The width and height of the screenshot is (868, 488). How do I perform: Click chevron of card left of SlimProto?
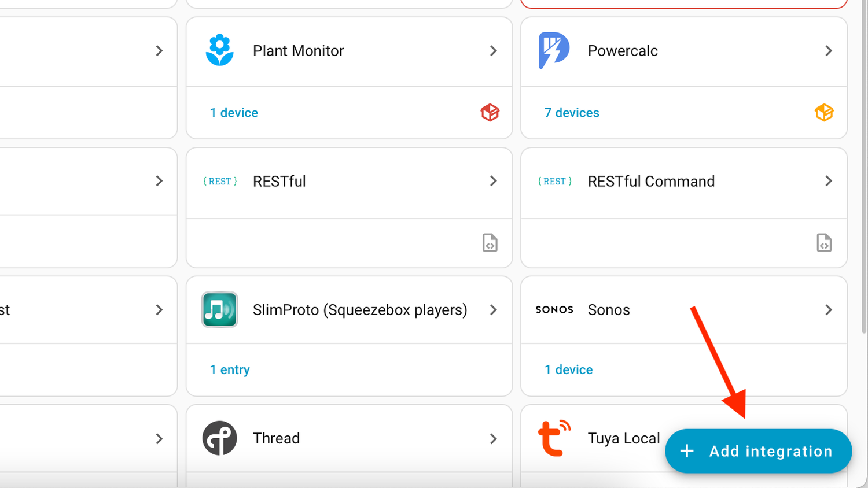coord(159,310)
